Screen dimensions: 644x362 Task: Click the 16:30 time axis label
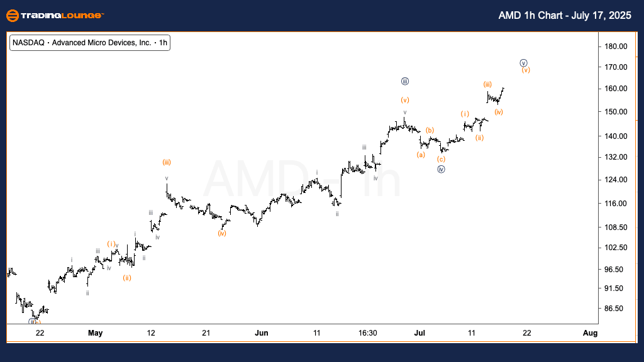tap(368, 333)
